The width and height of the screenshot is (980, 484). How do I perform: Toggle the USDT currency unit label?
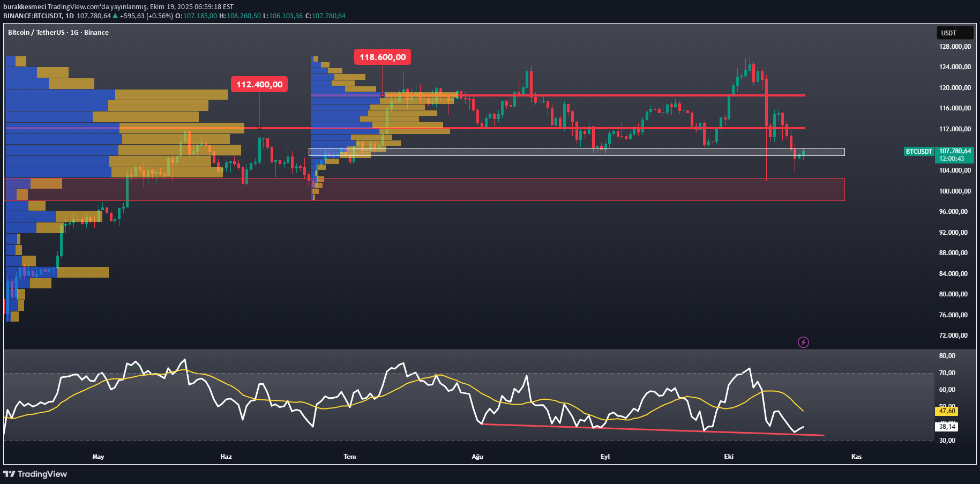click(x=955, y=33)
